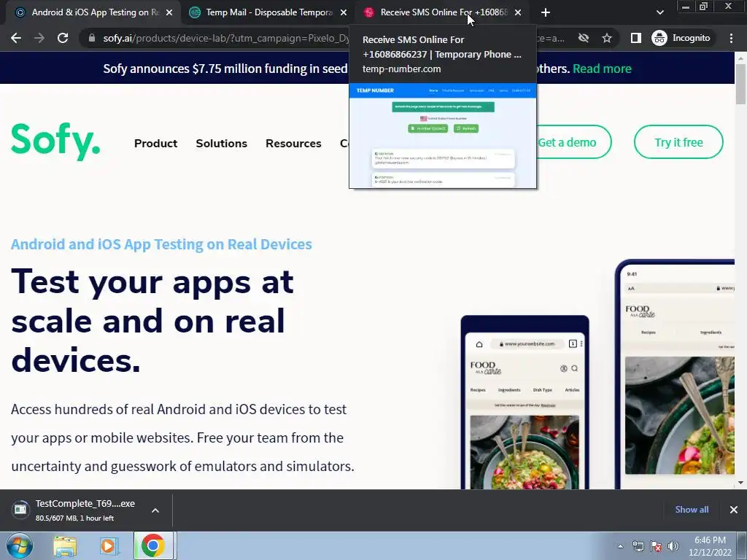Click the Try it free button

pos(678,142)
